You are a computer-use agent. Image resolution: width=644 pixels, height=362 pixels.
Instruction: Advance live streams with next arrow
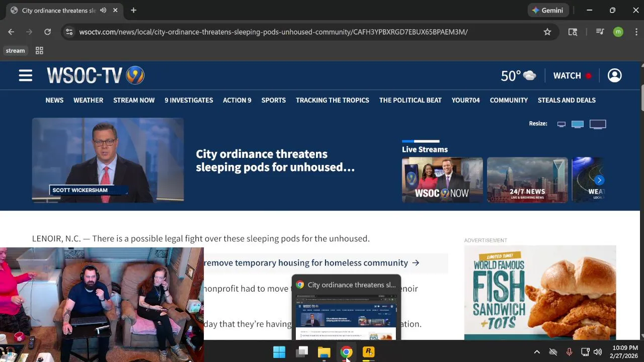pos(599,180)
